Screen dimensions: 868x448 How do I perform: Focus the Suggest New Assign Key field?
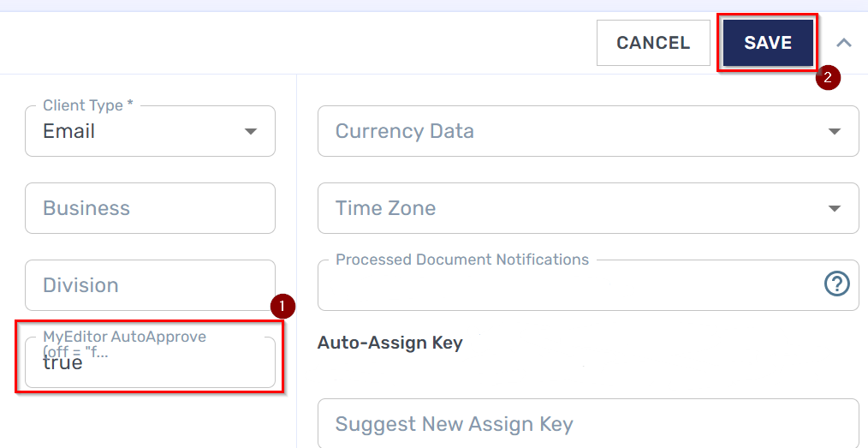point(587,424)
